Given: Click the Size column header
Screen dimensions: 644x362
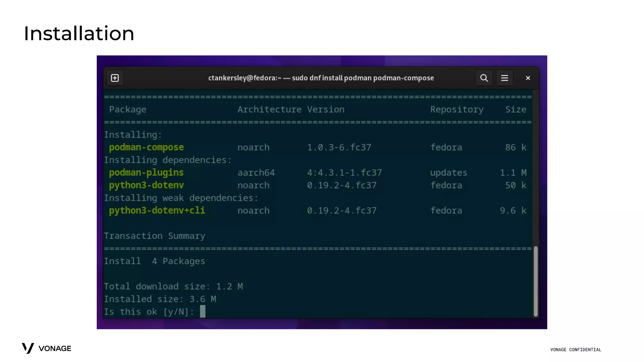Looking at the screenshot, I should pyautogui.click(x=516, y=109).
